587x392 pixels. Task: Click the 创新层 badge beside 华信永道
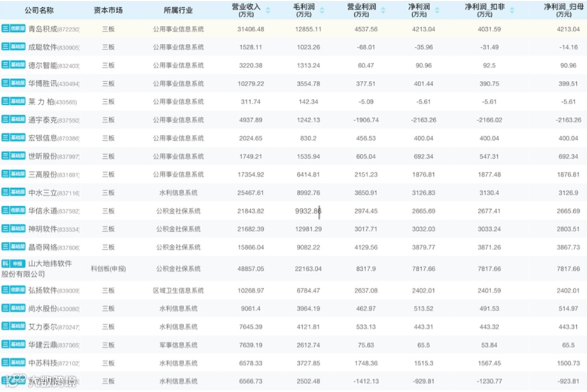17,210
